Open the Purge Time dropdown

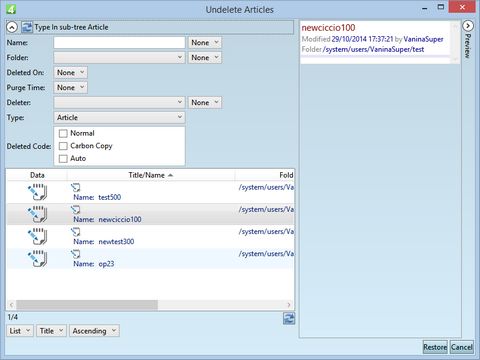click(70, 87)
